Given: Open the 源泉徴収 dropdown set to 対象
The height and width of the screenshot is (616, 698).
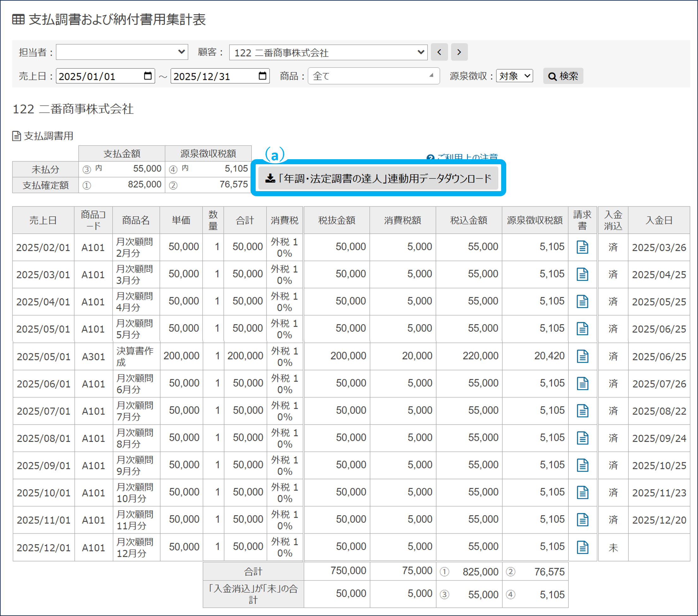Looking at the screenshot, I should coord(514,76).
